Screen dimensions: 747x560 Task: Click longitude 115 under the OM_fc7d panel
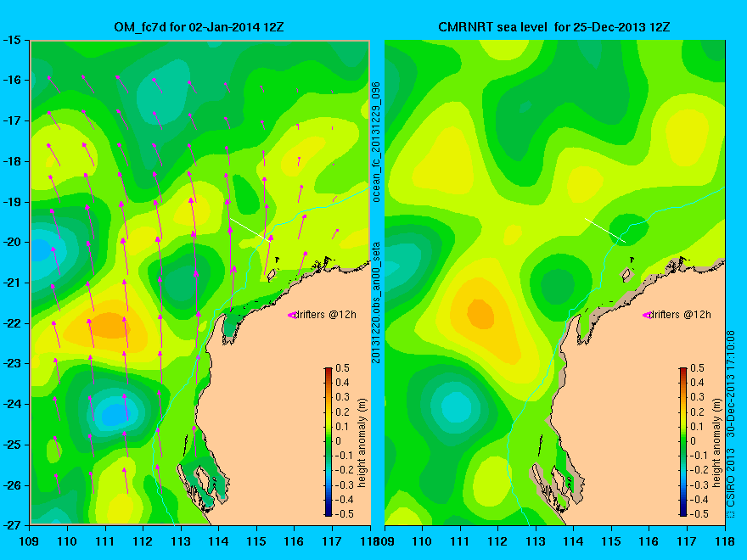256,541
